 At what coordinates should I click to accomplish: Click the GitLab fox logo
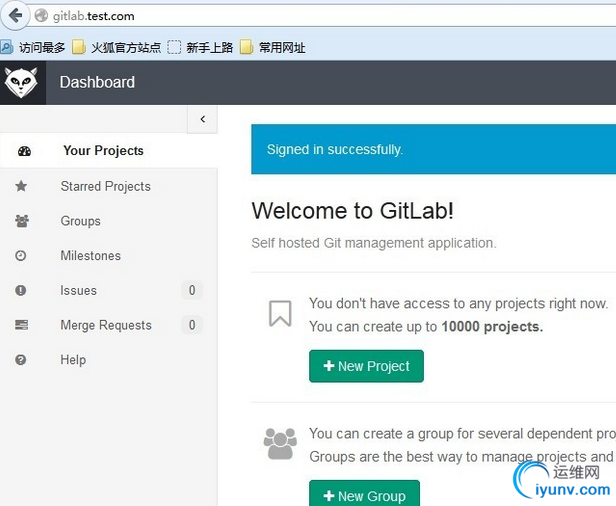[x=22, y=82]
